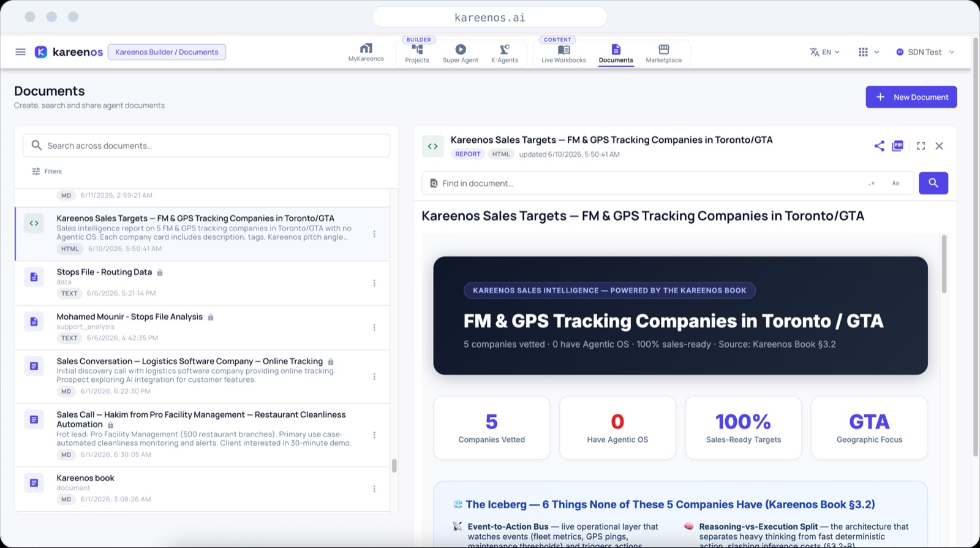980x548 pixels.
Task: Click lock icon beside Stops File - Routing Data
Action: coord(160,272)
